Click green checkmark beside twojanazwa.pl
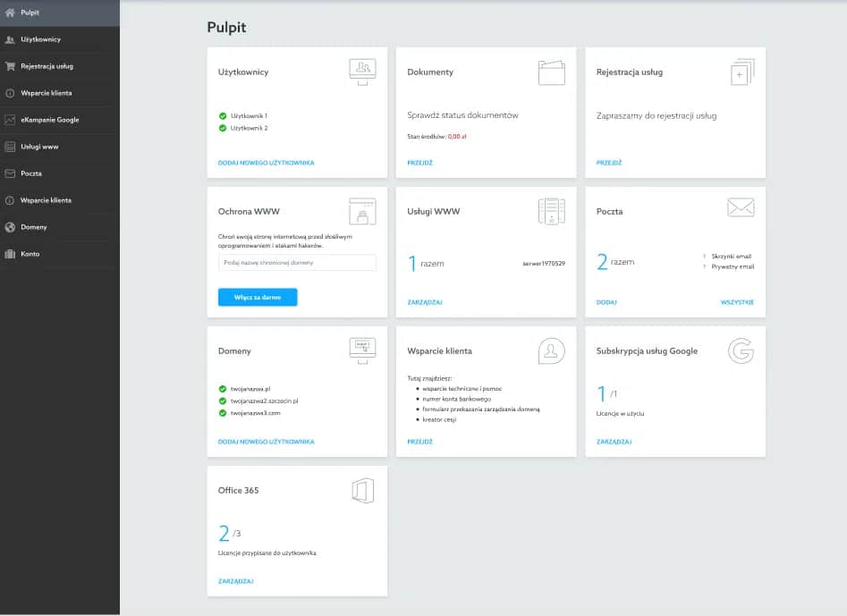This screenshot has height=616, width=847. pyautogui.click(x=223, y=390)
